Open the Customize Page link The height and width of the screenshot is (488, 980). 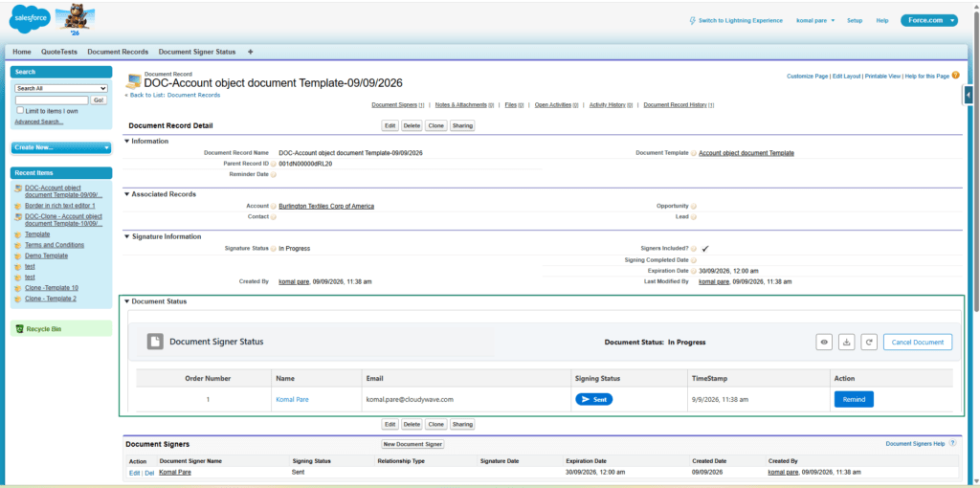coord(808,76)
